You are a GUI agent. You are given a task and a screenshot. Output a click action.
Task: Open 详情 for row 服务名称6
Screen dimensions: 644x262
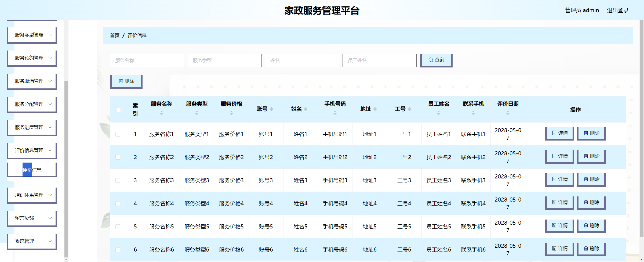[560, 249]
